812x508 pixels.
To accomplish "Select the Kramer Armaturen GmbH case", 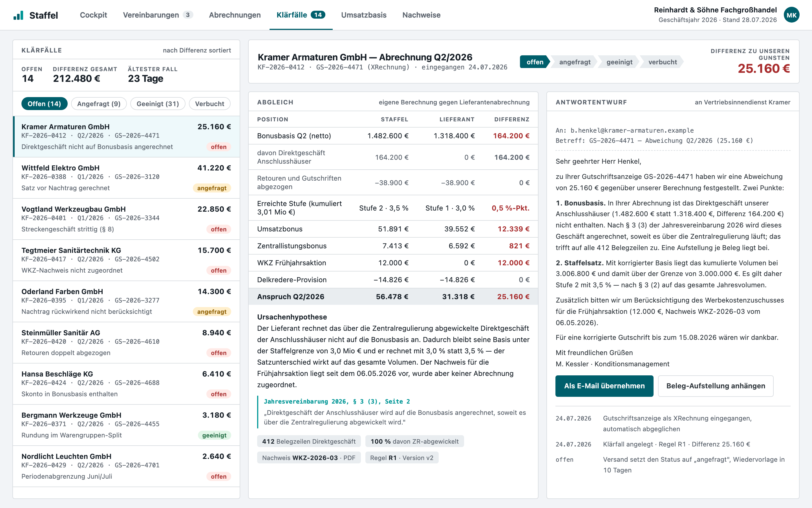I will [x=126, y=137].
